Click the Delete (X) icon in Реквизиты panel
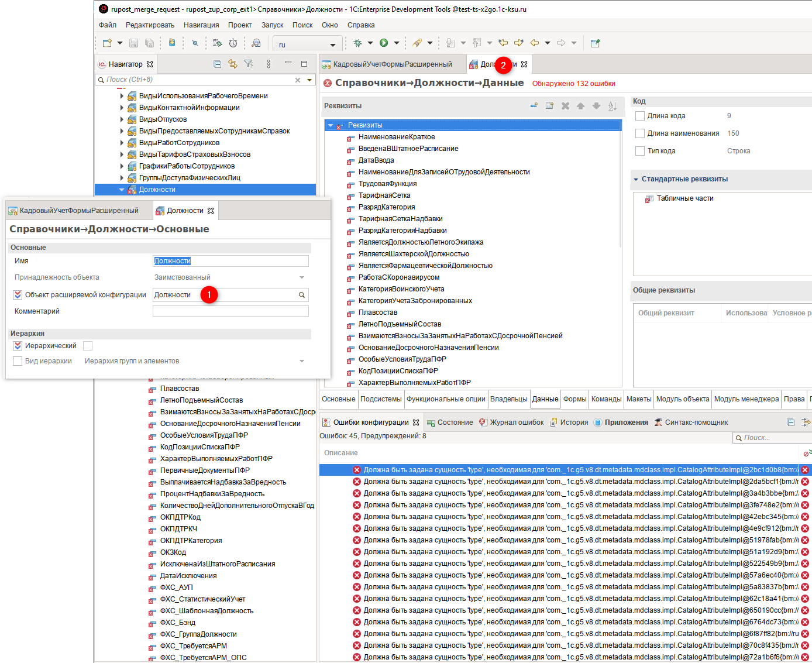Viewport: 812px width, 663px height. [x=565, y=105]
